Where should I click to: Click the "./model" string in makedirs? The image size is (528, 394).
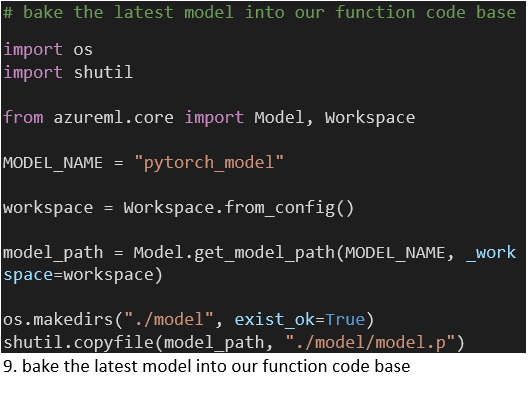[169, 320]
